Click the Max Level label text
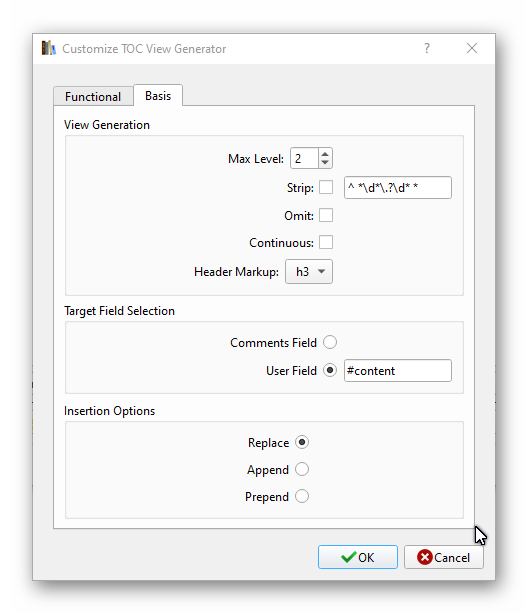This screenshot has height=613, width=528. (x=256, y=159)
